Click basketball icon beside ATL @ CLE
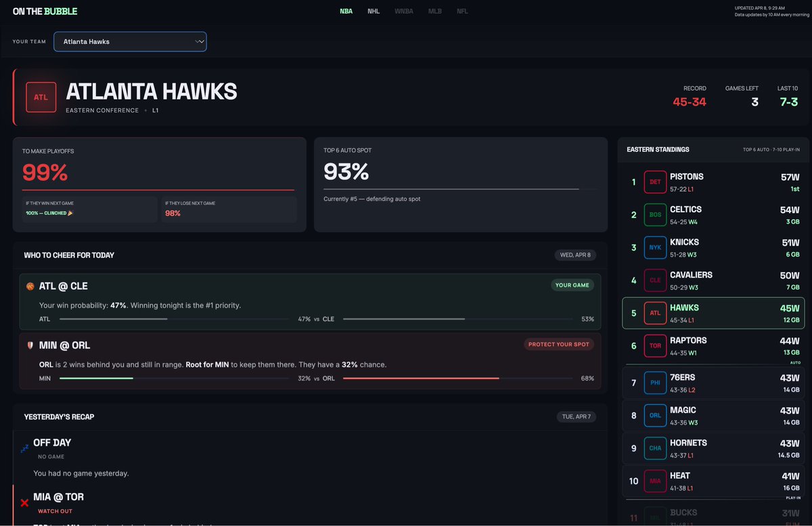 coord(30,286)
